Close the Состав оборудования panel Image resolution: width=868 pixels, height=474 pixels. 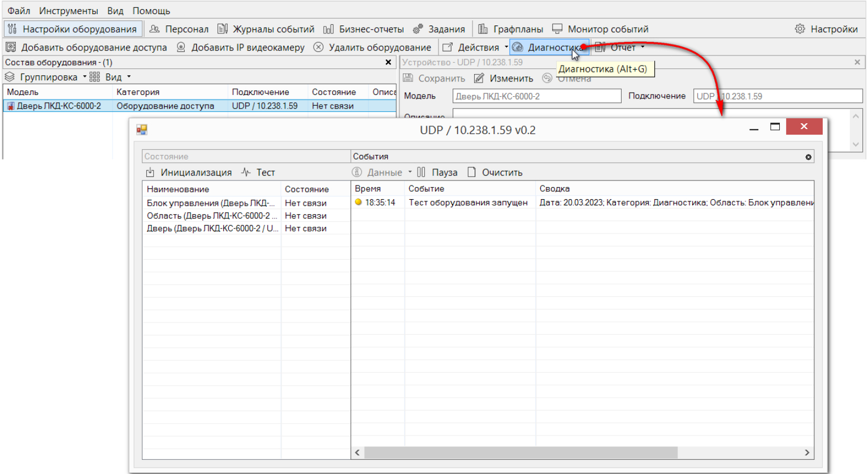388,62
